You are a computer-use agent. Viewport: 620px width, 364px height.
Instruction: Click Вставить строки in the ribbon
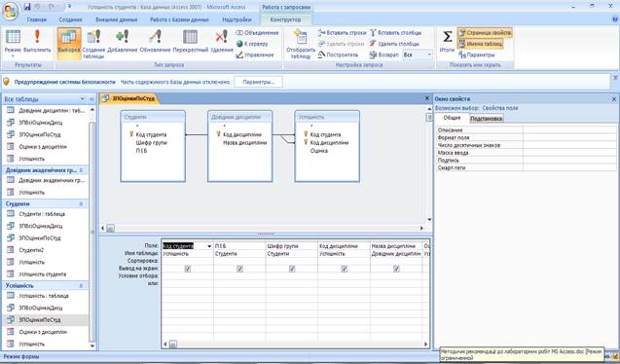[343, 33]
